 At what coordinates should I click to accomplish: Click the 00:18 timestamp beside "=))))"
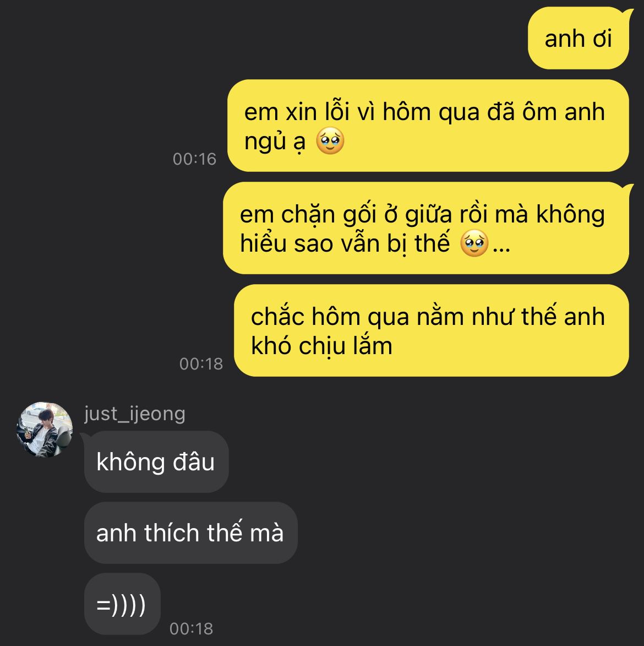(191, 629)
